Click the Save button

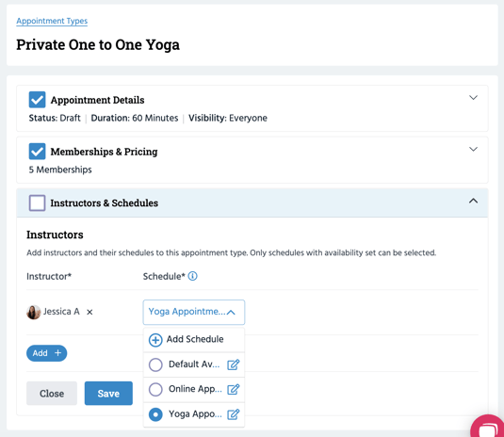[108, 394]
